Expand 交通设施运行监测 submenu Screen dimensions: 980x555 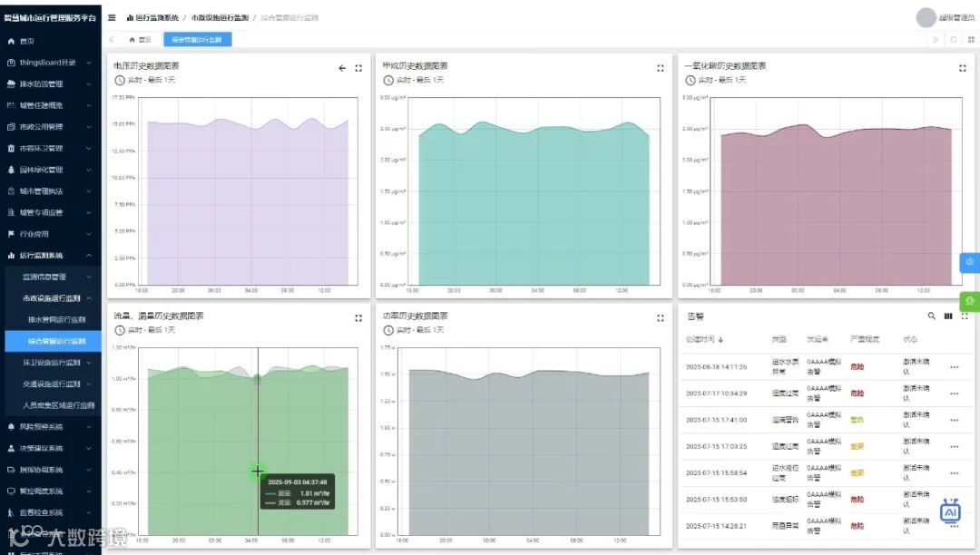pyautogui.click(x=54, y=384)
